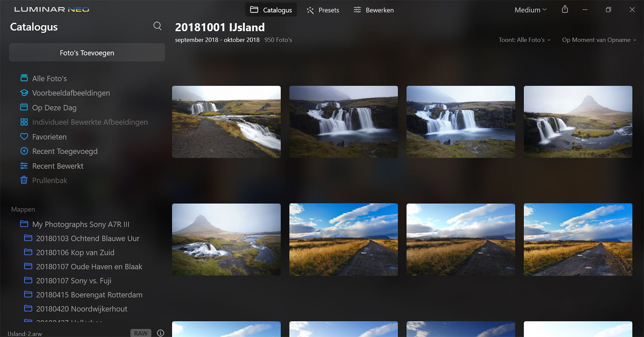Minimize the Luminar Neo window
Screen dimensions: 644x337
585,9
